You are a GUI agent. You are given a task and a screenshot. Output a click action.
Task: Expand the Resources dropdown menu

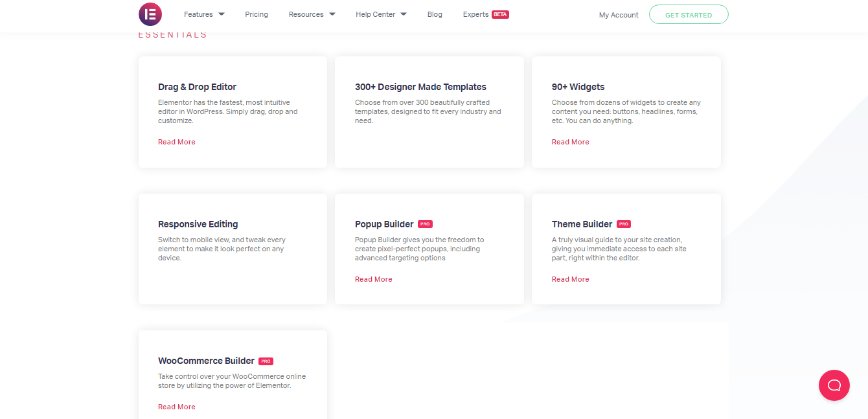pyautogui.click(x=312, y=14)
